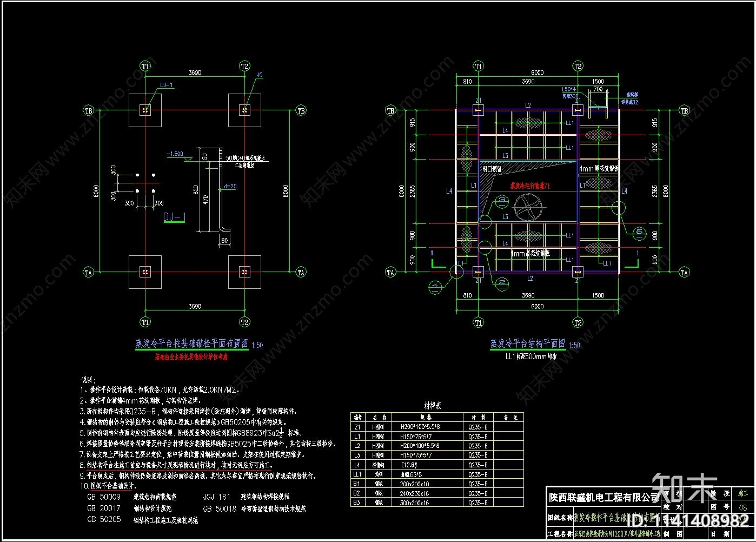Pick the -1.500 elevation mark
Screen dimensions: 756x542
click(x=175, y=154)
